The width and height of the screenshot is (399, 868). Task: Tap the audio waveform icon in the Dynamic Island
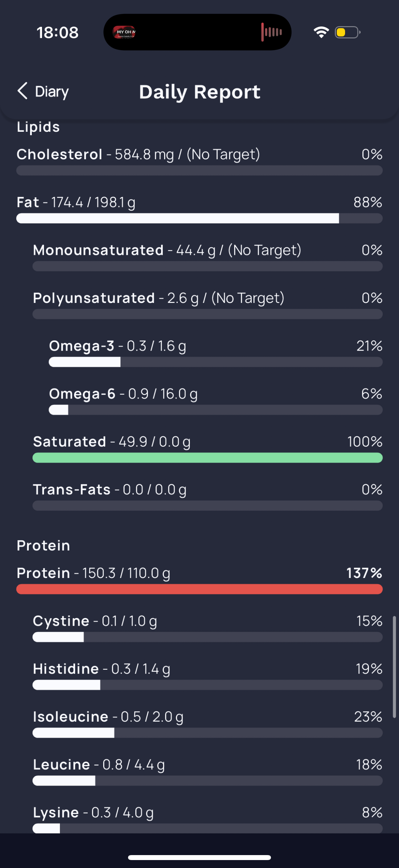point(271,32)
